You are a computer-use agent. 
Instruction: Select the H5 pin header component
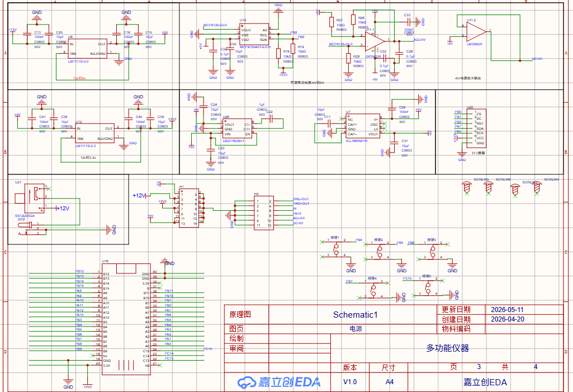(264, 213)
